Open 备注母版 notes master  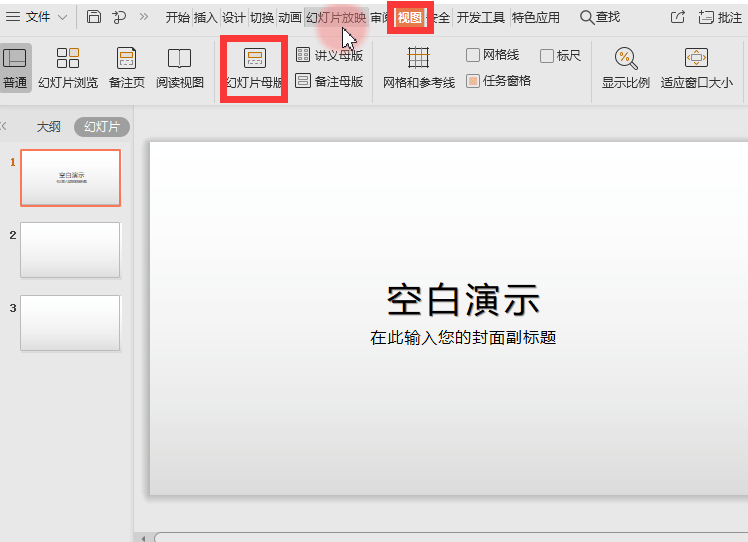(x=329, y=81)
